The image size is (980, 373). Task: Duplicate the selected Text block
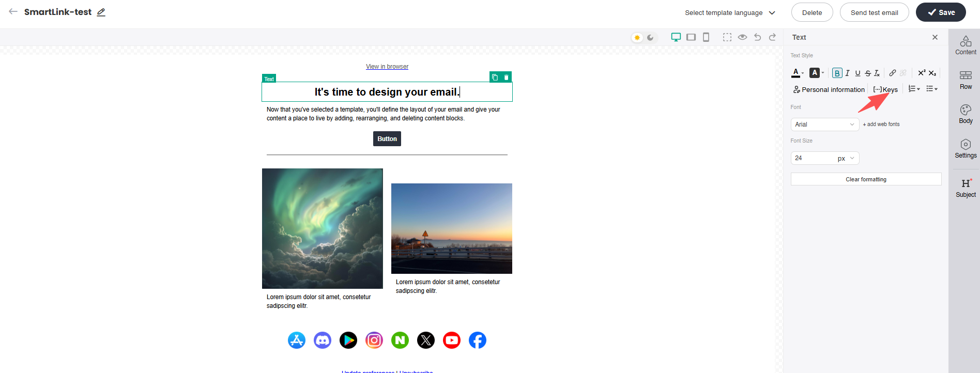coord(495,77)
